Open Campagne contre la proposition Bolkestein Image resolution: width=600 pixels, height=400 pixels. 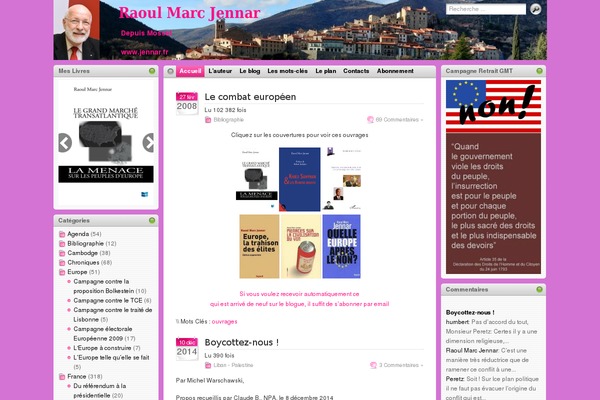point(104,286)
